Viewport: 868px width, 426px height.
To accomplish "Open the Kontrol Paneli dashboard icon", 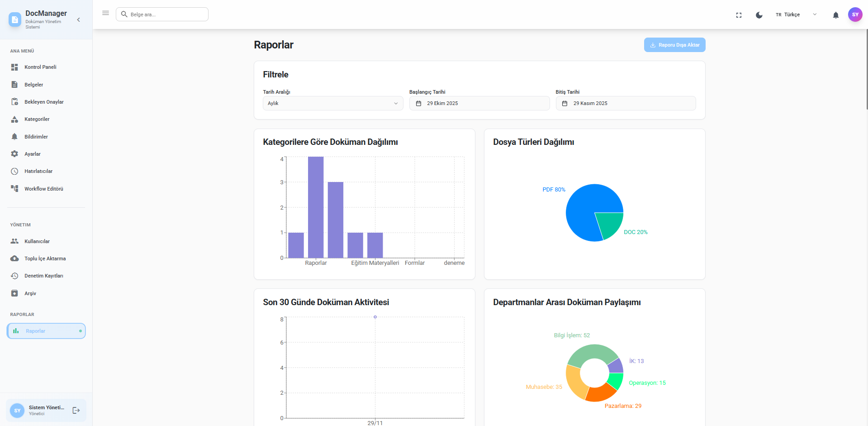I will click(x=15, y=67).
